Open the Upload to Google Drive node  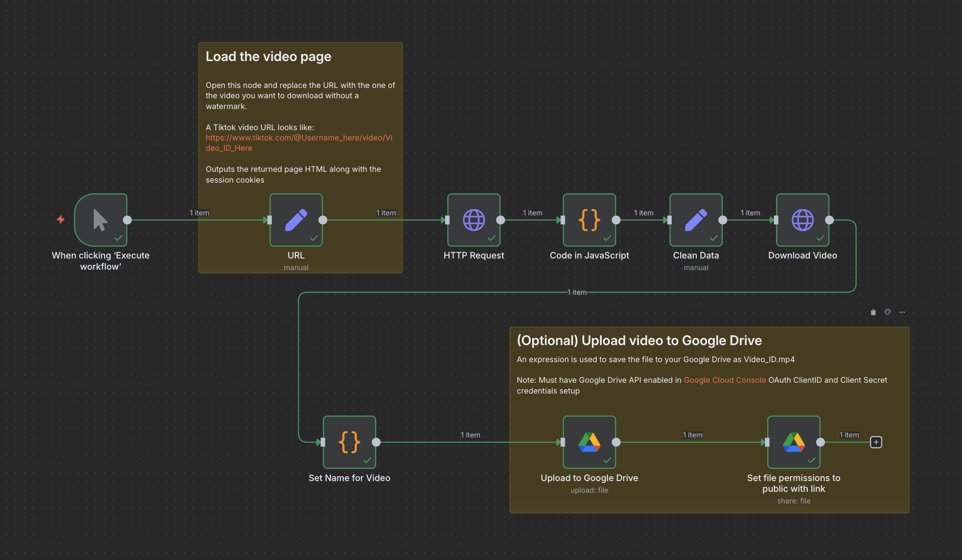click(x=589, y=442)
